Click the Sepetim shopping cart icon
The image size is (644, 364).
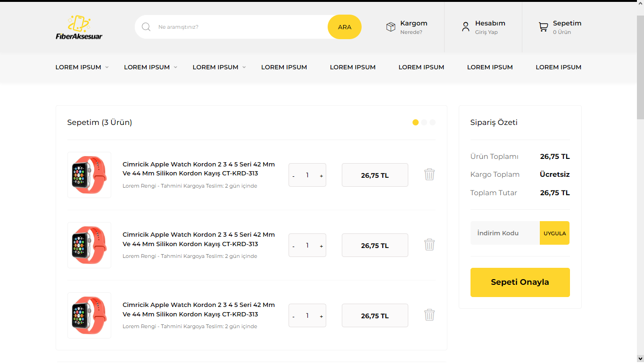[544, 27]
